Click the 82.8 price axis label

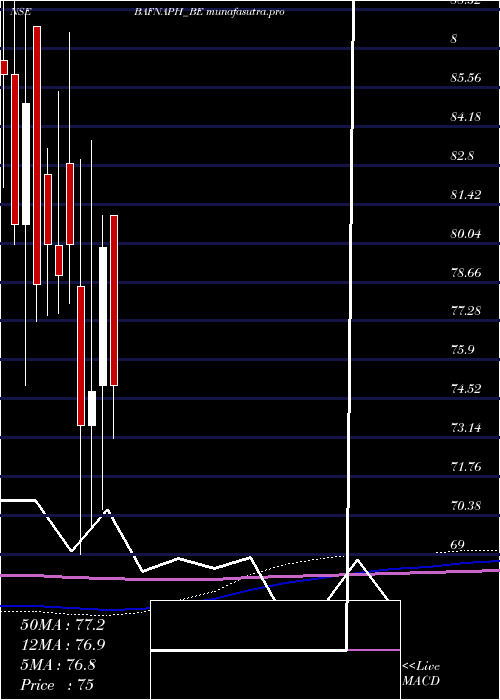pyautogui.click(x=462, y=156)
